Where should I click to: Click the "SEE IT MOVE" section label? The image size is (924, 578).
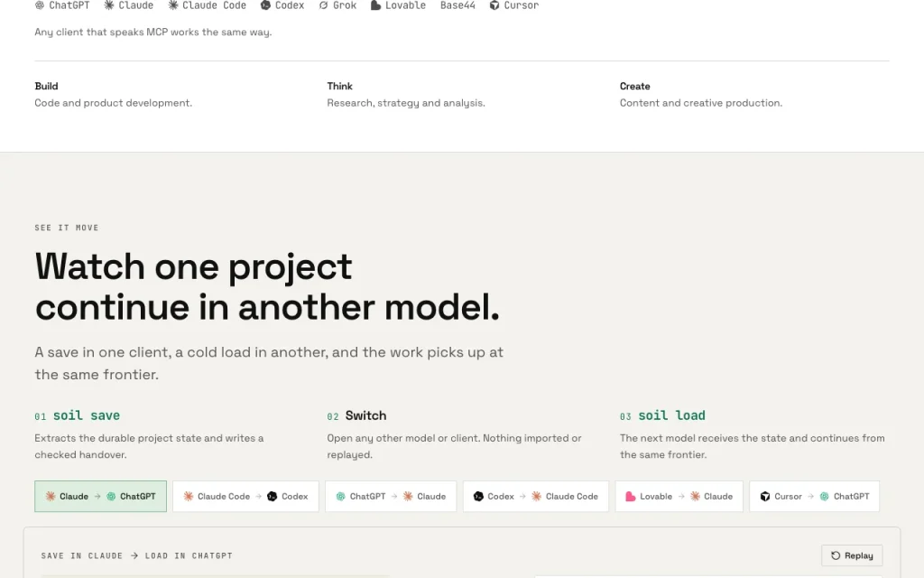coord(67,228)
